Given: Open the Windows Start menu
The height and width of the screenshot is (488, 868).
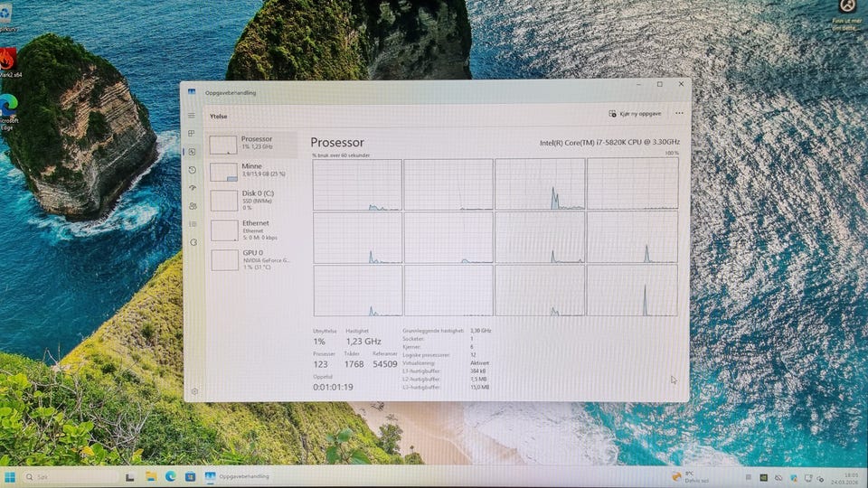Looking at the screenshot, I should (x=10, y=477).
